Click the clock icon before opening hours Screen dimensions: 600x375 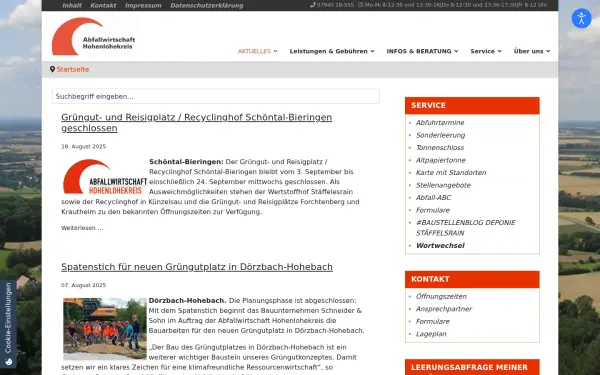tap(360, 5)
